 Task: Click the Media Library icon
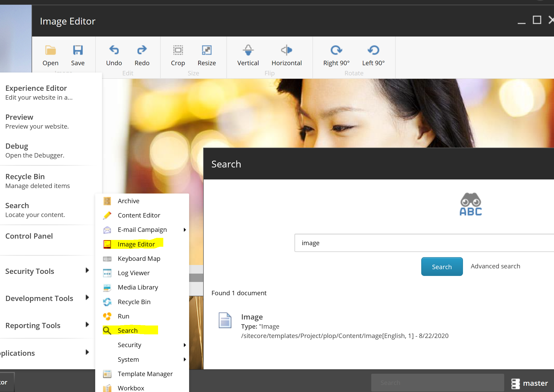click(x=107, y=287)
